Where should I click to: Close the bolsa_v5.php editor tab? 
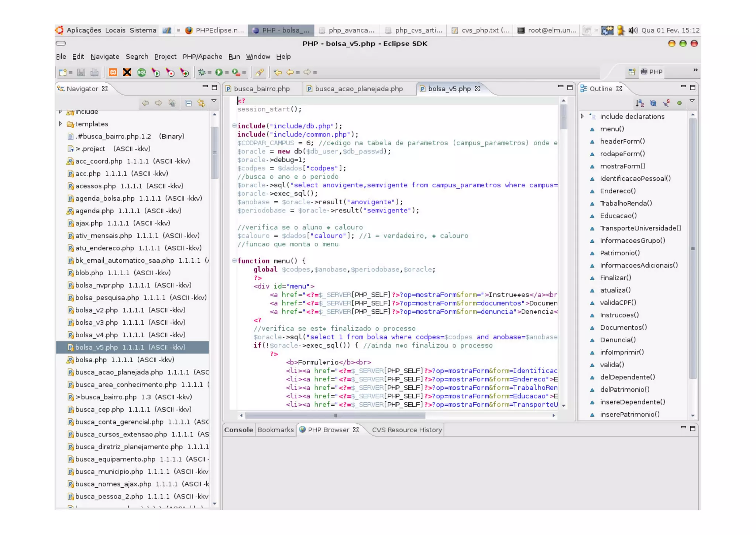click(x=478, y=89)
